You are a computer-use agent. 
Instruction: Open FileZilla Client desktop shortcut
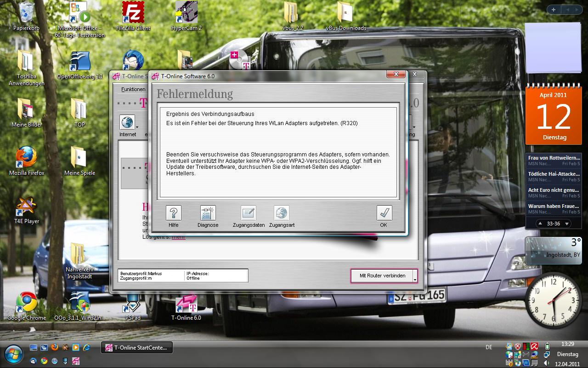click(x=133, y=13)
